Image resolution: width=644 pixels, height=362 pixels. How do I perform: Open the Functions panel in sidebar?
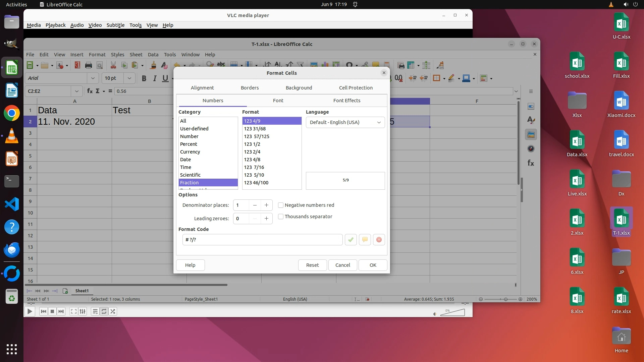point(531,163)
